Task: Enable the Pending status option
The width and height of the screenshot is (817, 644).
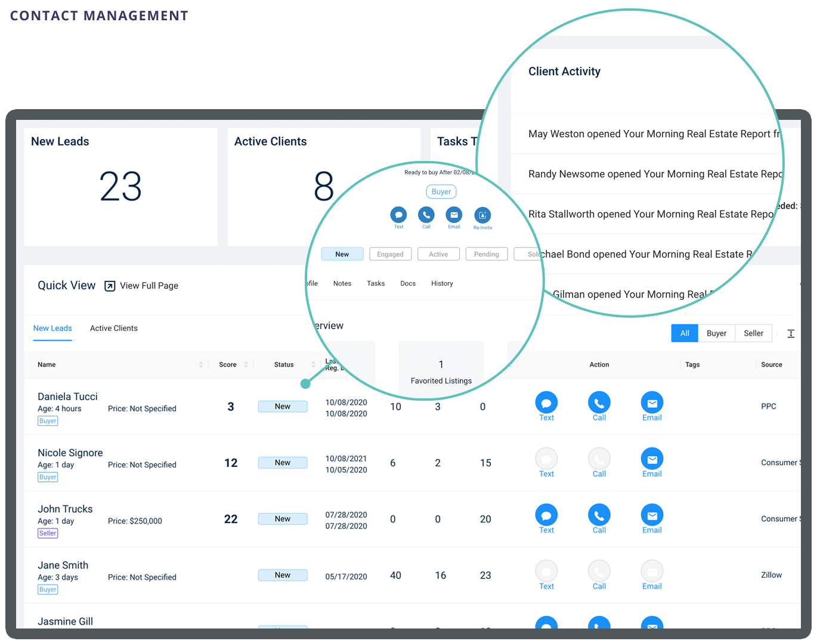Action: (486, 253)
